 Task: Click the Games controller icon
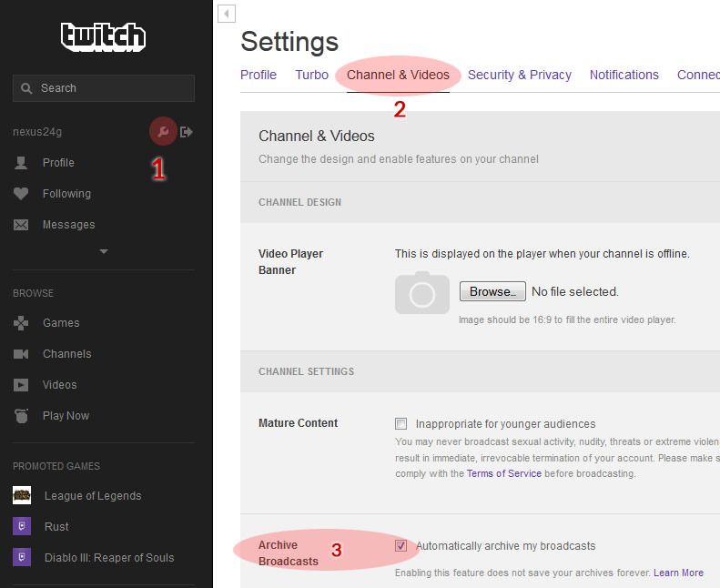21,323
